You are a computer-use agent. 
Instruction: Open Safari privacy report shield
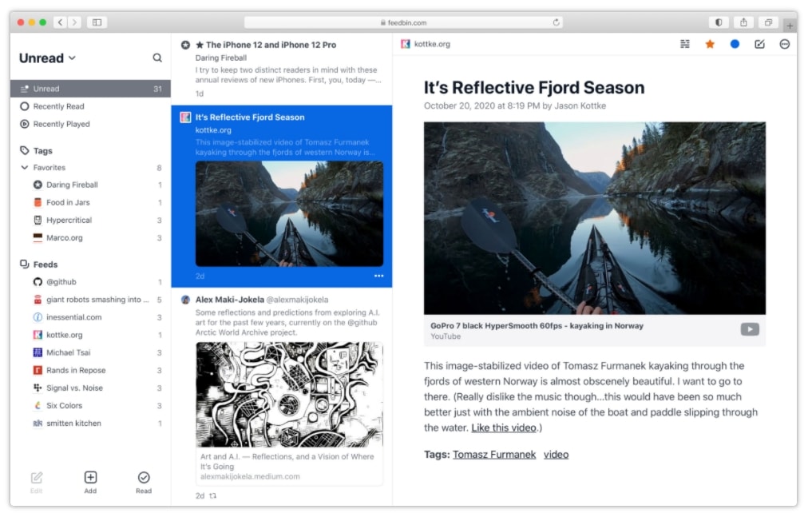[x=719, y=22]
